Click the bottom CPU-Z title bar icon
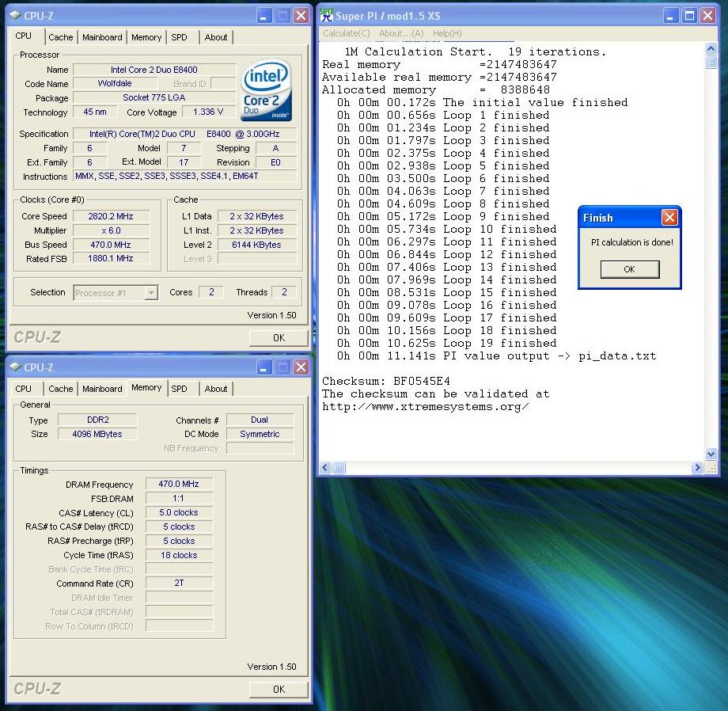Viewport: 728px width, 711px height. coord(15,367)
